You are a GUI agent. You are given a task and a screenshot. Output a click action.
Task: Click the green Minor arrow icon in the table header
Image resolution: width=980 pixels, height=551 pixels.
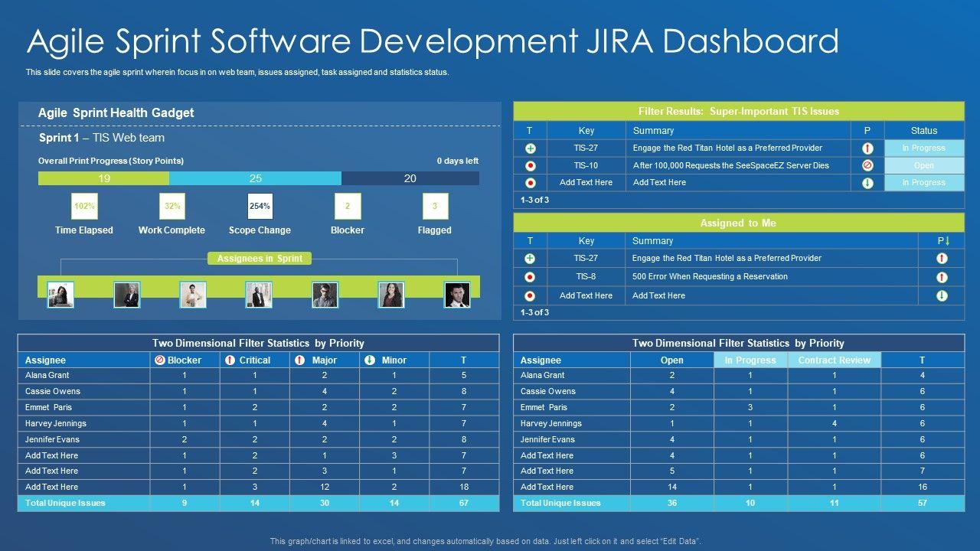[370, 360]
